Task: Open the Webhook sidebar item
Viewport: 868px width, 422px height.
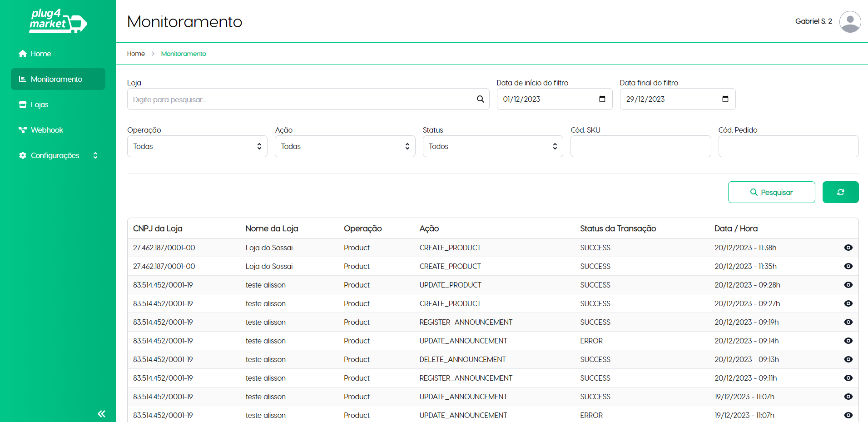Action: tap(47, 130)
